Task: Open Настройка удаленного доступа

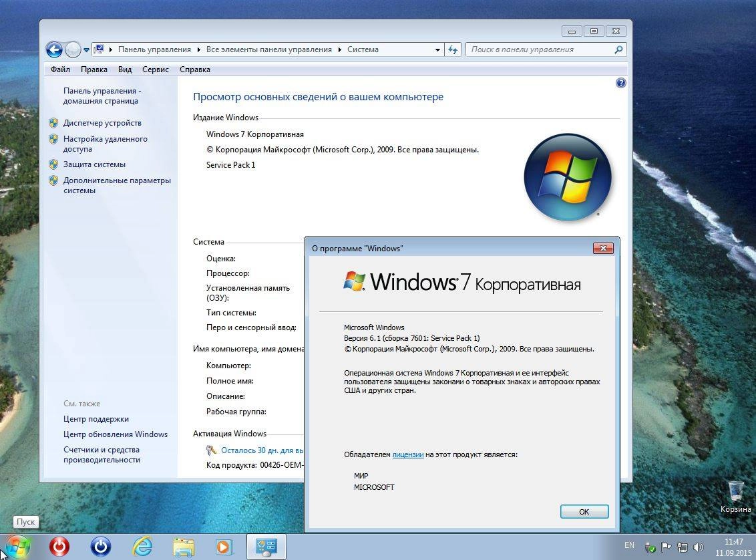Action: point(105,144)
